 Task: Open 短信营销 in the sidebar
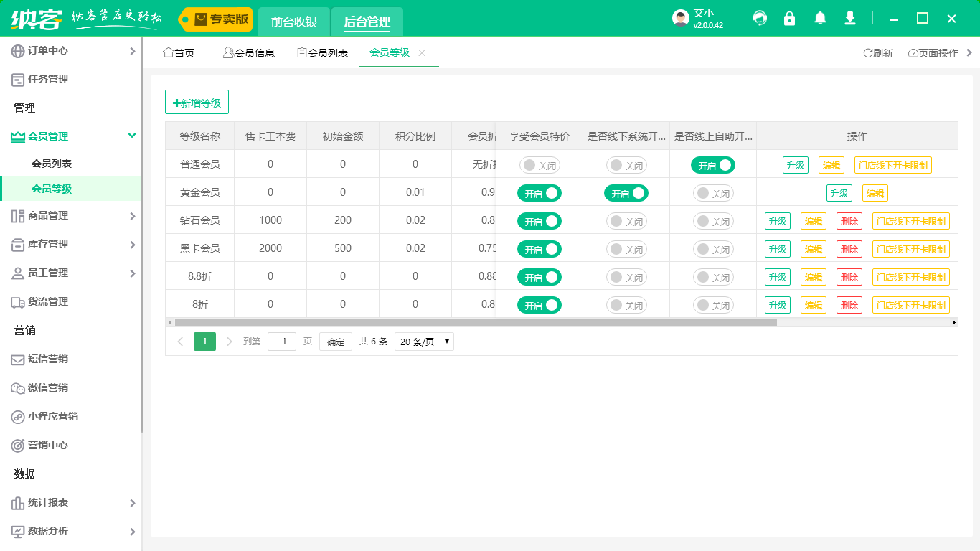tap(47, 359)
